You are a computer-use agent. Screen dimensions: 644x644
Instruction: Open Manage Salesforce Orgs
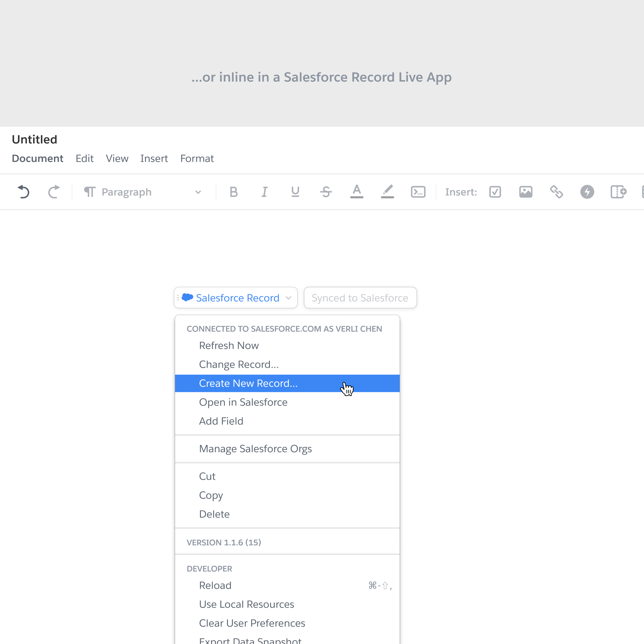pos(287,449)
